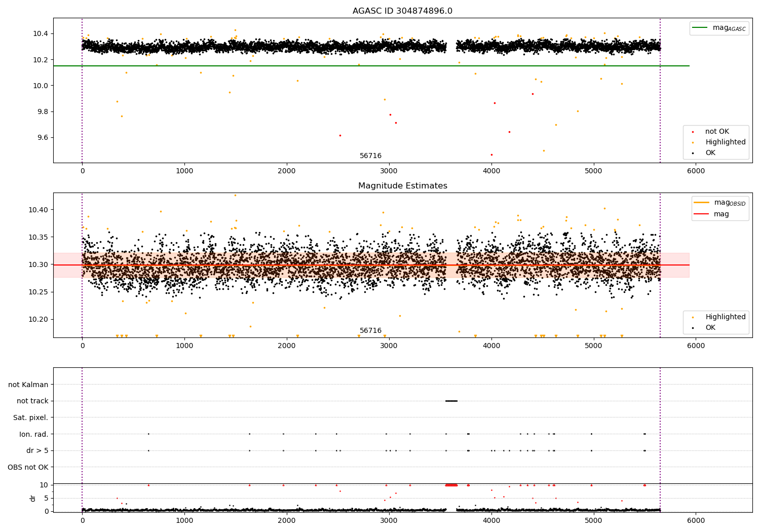Click the '10.2' y-tick of top plot
The image size is (760, 532).
41,60
